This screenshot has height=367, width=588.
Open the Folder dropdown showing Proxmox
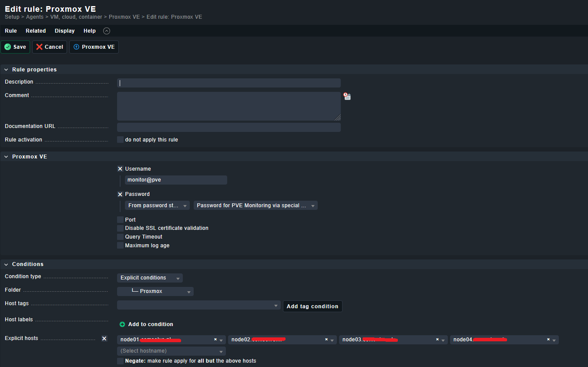[x=155, y=291]
